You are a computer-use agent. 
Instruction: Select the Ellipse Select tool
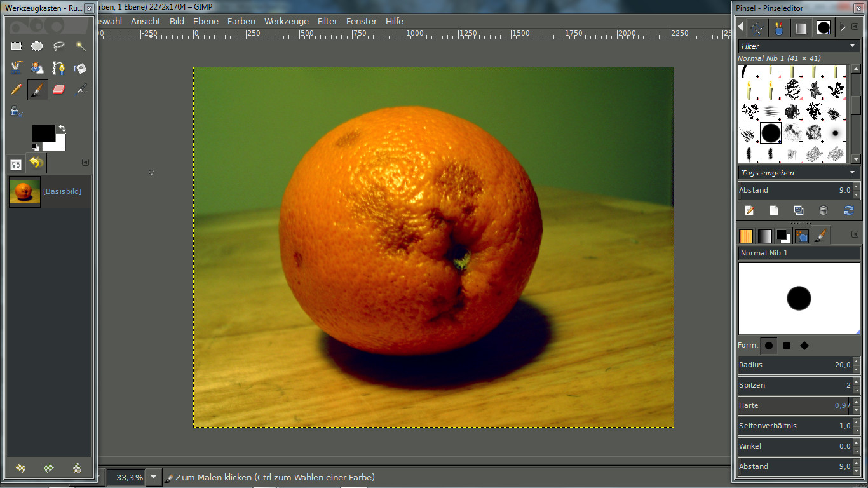[37, 46]
